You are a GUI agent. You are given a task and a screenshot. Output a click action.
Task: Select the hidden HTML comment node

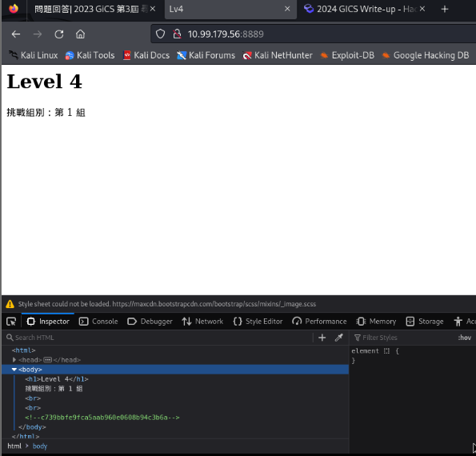coord(102,418)
